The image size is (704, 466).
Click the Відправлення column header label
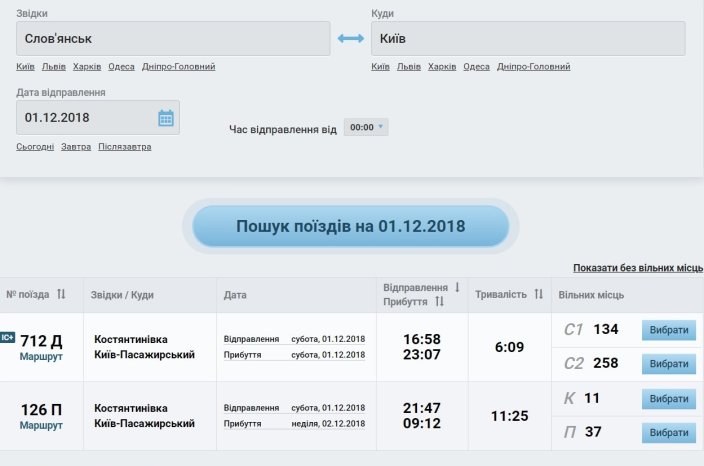coord(415,287)
